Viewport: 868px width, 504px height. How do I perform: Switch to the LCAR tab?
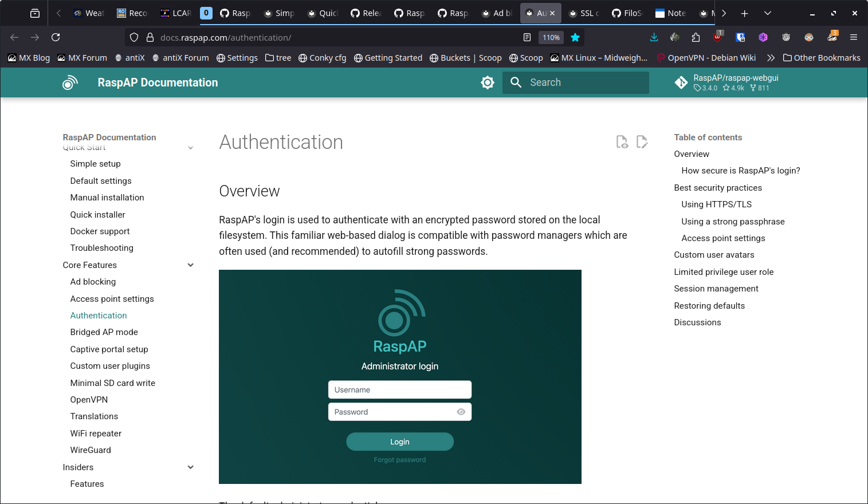coord(176,13)
